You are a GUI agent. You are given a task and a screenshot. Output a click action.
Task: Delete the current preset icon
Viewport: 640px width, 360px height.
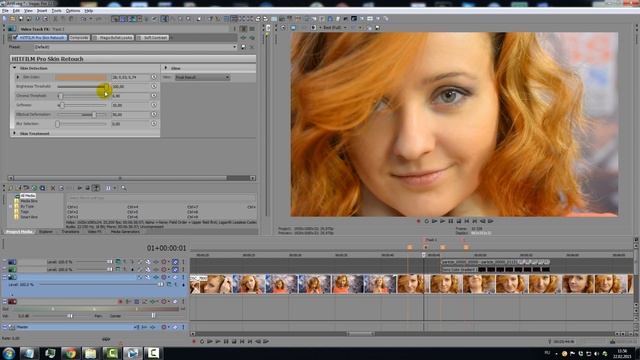(x=252, y=47)
